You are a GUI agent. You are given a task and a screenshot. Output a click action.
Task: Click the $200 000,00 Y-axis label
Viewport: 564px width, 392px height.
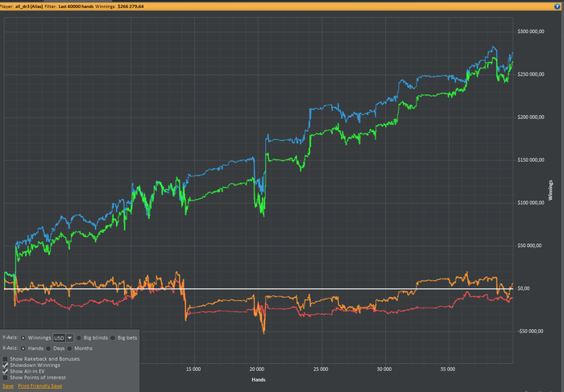(x=530, y=118)
